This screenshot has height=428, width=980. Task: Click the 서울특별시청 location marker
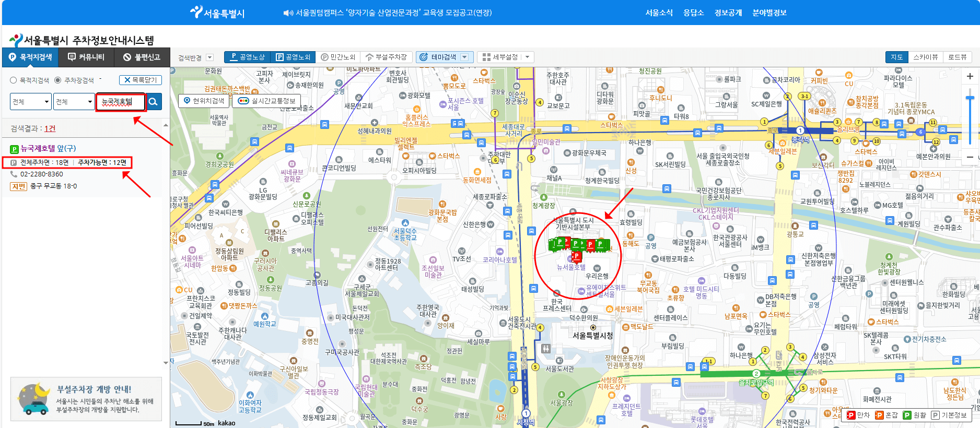pyautogui.click(x=593, y=327)
